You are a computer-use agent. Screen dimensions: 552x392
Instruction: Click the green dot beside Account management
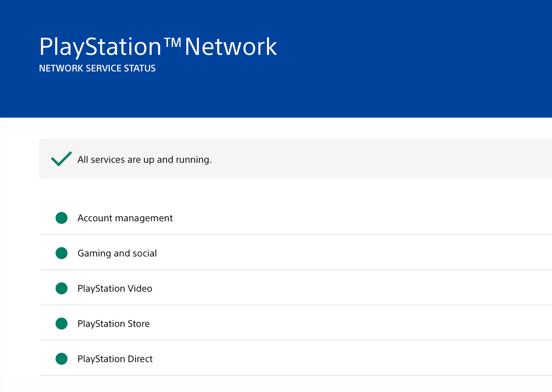point(62,218)
